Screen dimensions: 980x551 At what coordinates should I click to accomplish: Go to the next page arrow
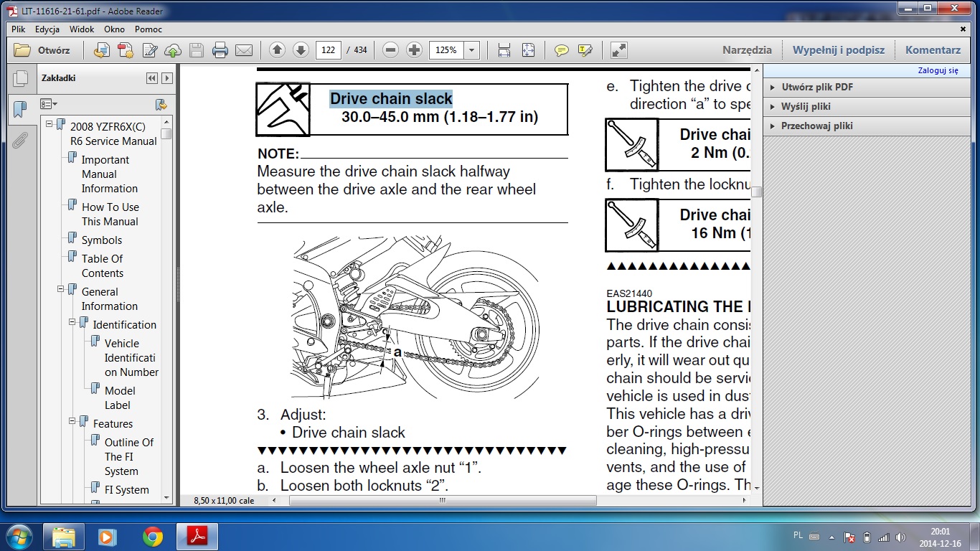[301, 50]
